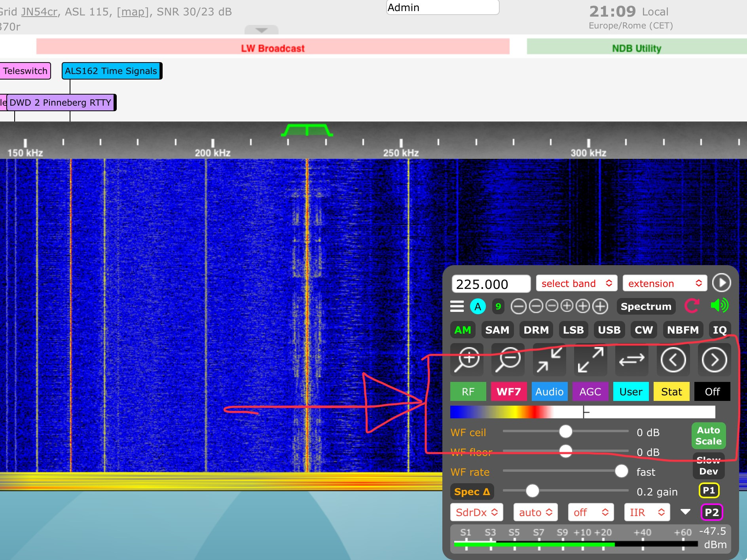Page waterfall right with circled chevron
This screenshot has height=560, width=747.
tap(714, 360)
